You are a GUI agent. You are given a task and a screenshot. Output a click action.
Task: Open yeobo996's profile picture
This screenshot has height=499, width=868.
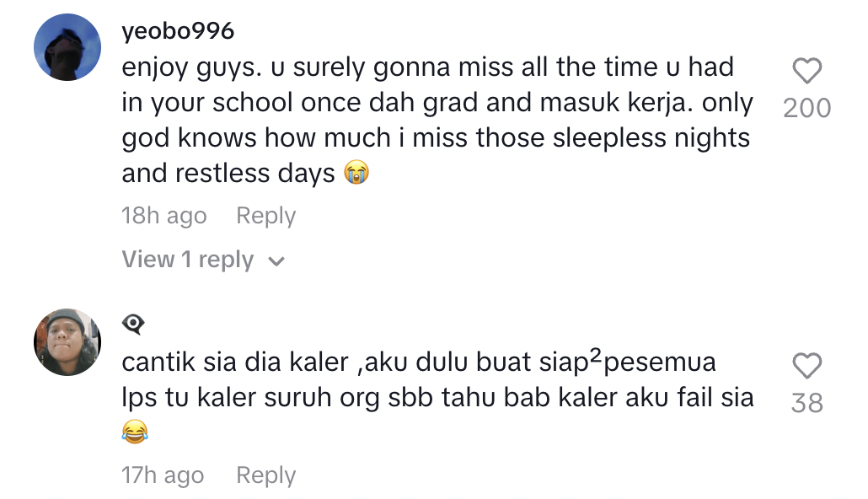[x=67, y=47]
